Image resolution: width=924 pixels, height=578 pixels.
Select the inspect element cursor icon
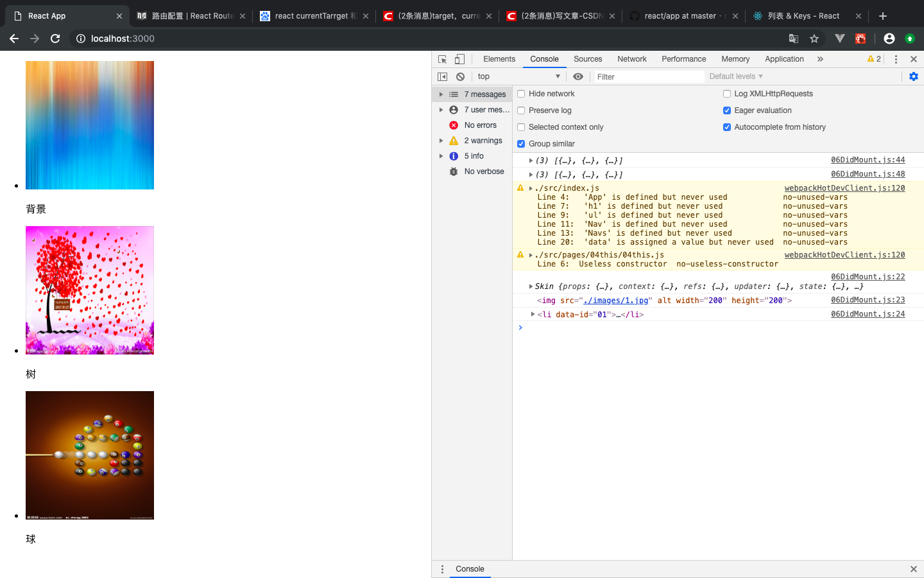(441, 58)
